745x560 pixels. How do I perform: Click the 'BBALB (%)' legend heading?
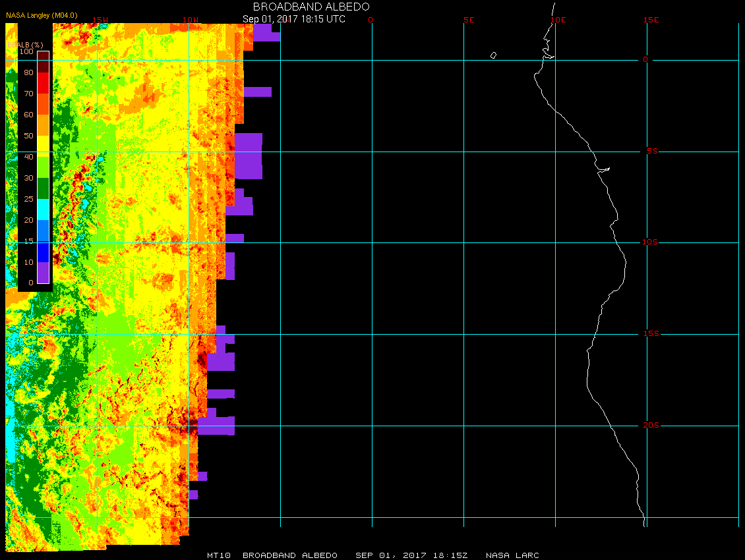[25, 45]
